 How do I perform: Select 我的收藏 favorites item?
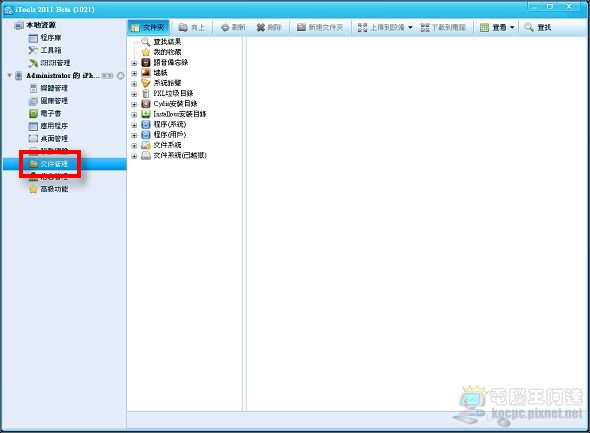[161, 52]
